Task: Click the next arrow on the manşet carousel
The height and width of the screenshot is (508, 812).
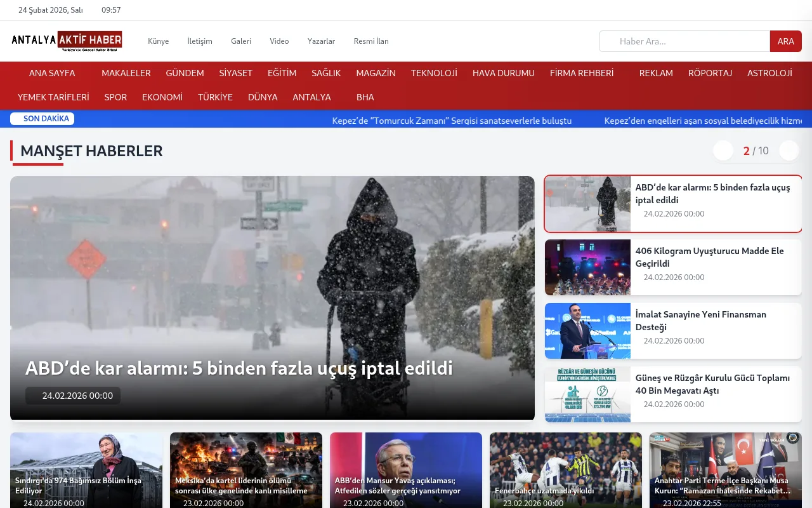Action: (x=789, y=150)
